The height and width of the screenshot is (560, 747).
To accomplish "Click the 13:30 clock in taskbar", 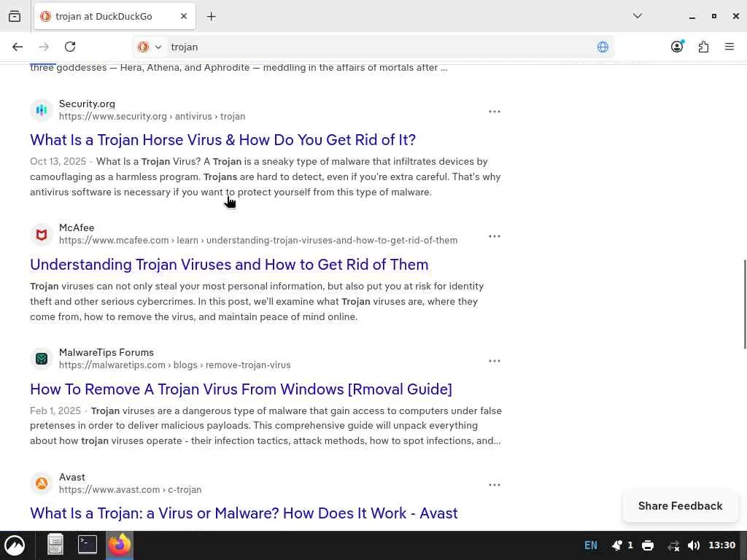I will pyautogui.click(x=721, y=545).
